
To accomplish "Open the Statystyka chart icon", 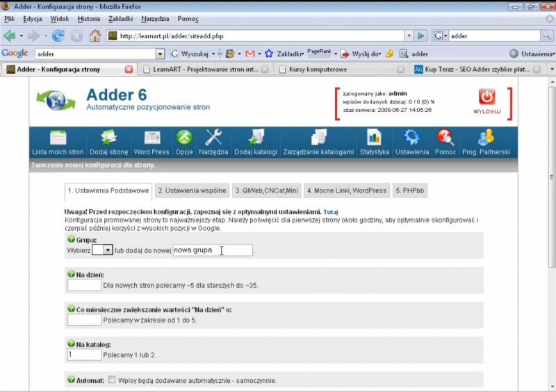I will 375,138.
